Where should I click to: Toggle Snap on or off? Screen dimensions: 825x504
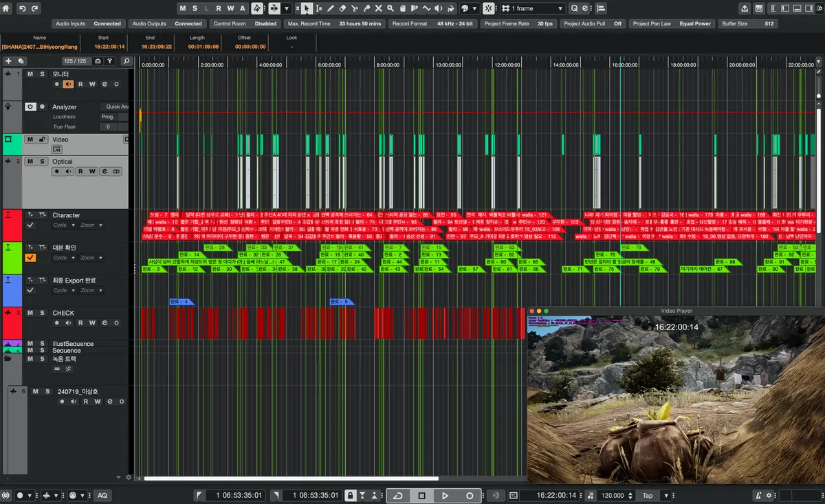click(488, 8)
